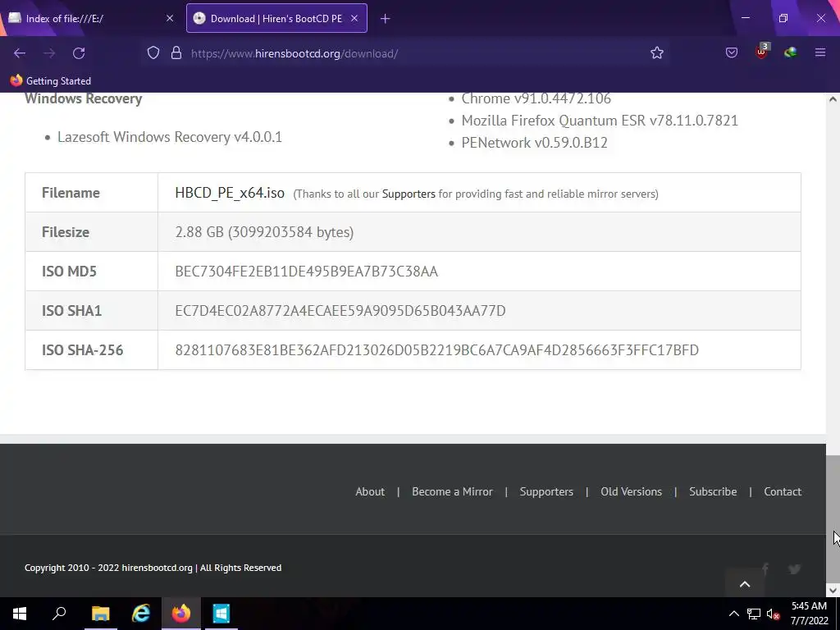This screenshot has width=840, height=630.
Task: Open the Firefox application menu
Action: click(820, 52)
